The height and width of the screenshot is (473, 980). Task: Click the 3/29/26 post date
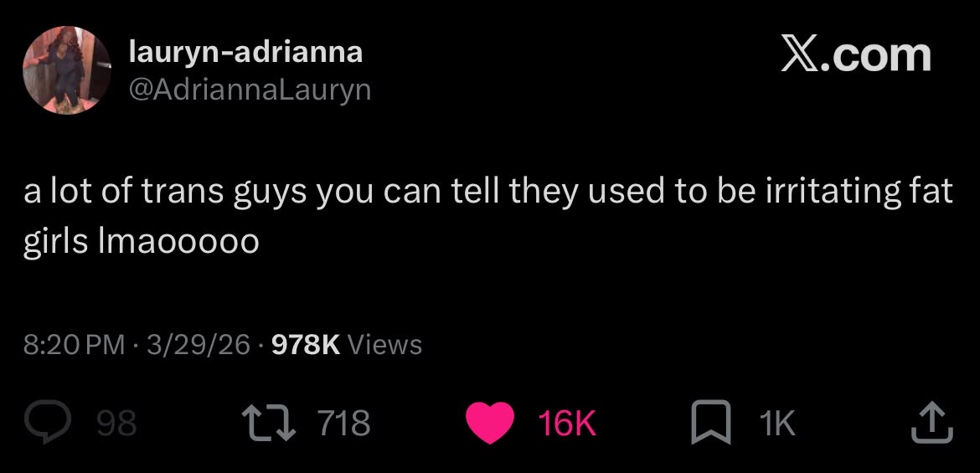199,344
